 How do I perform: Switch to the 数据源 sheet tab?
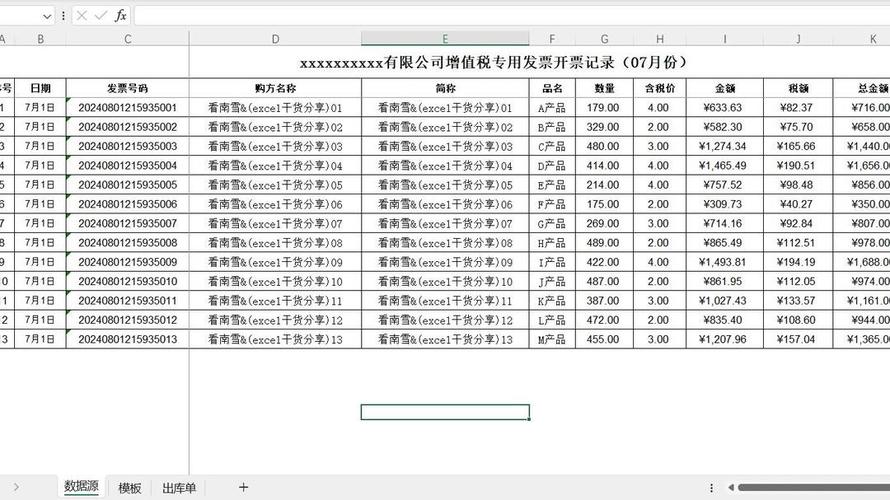81,486
